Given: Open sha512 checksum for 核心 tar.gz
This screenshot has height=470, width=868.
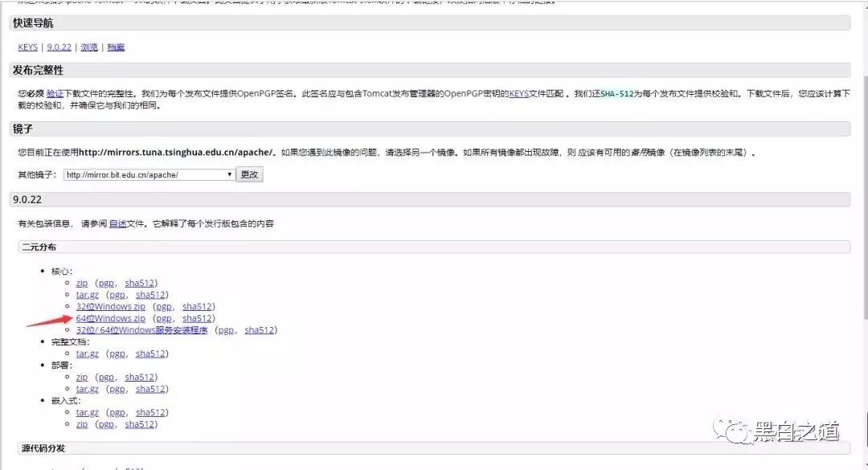Looking at the screenshot, I should click(x=150, y=295).
